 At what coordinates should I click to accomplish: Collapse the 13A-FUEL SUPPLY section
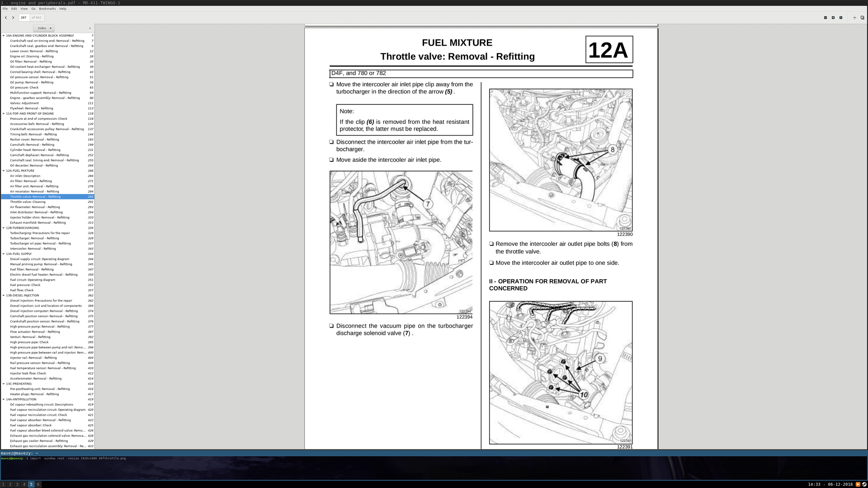pyautogui.click(x=4, y=254)
